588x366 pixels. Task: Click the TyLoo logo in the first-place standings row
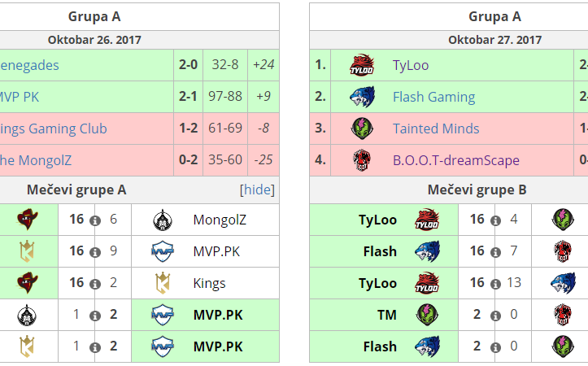click(x=362, y=65)
